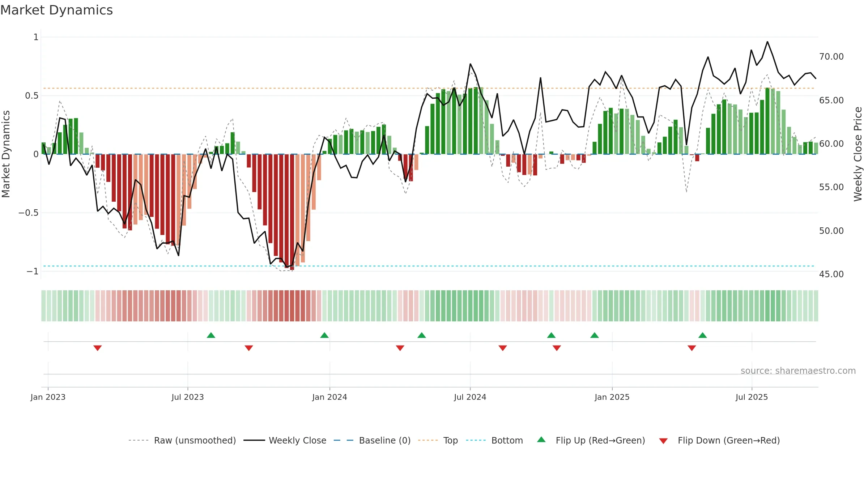
Task: Toggle the Top threshold legend entry
Action: [438, 440]
